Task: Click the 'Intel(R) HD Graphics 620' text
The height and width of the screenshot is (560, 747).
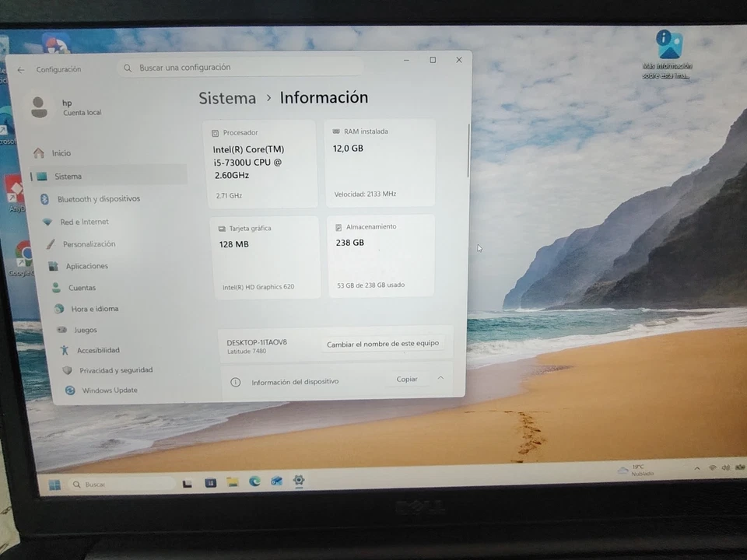Action: (258, 287)
